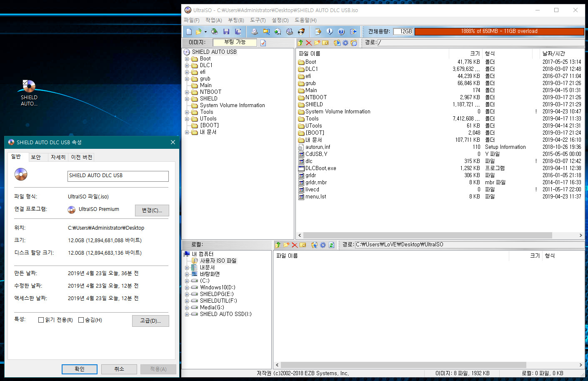Click the Save As icon

238,31
